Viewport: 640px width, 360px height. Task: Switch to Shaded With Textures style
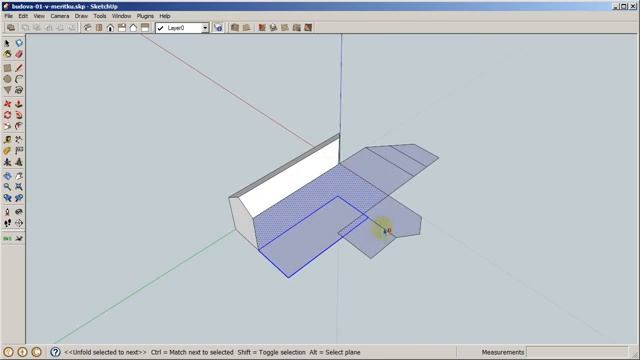click(x=297, y=28)
